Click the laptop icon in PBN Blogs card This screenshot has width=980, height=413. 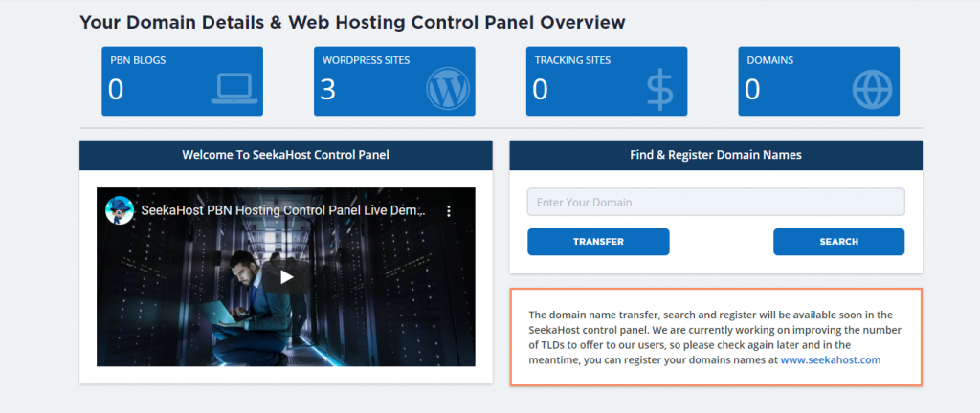pyautogui.click(x=234, y=89)
